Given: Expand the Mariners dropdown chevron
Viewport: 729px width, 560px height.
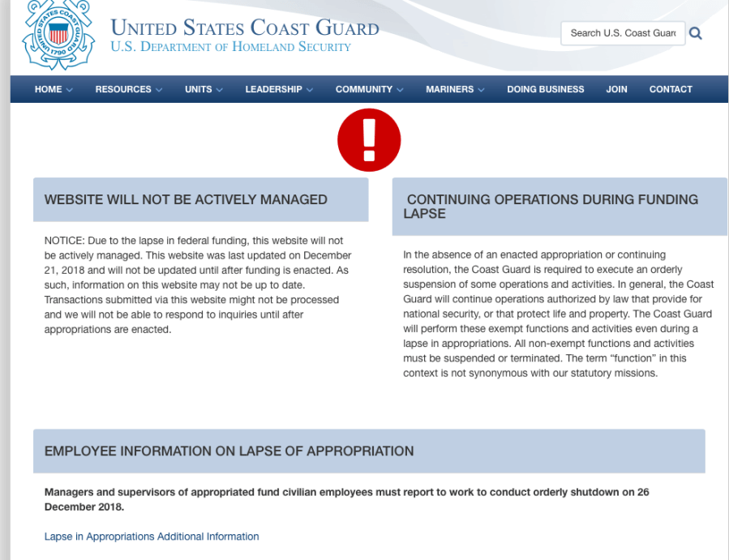Looking at the screenshot, I should click(481, 90).
